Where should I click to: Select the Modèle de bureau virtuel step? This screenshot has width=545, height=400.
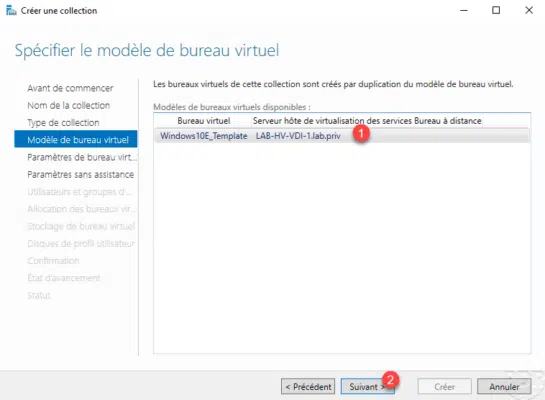coord(76,139)
